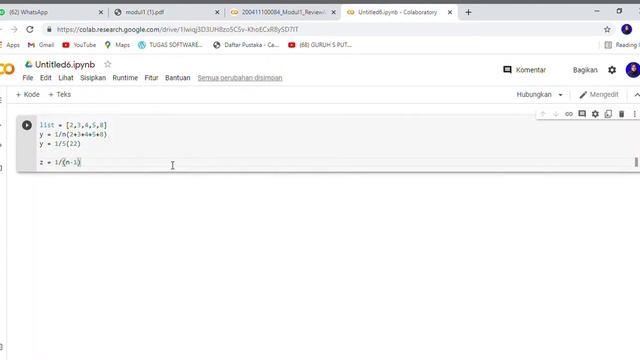Screen dimensions: 640x360
Task: Star the Untitled6.ipynb notebook
Action: click(108, 64)
